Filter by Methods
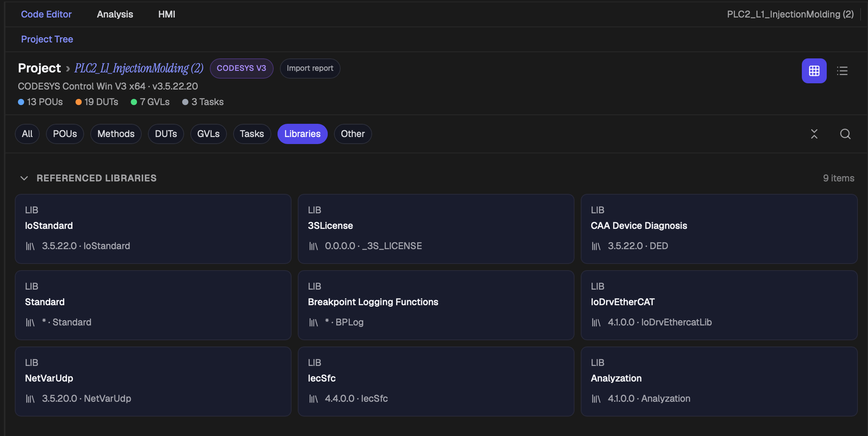 [116, 134]
